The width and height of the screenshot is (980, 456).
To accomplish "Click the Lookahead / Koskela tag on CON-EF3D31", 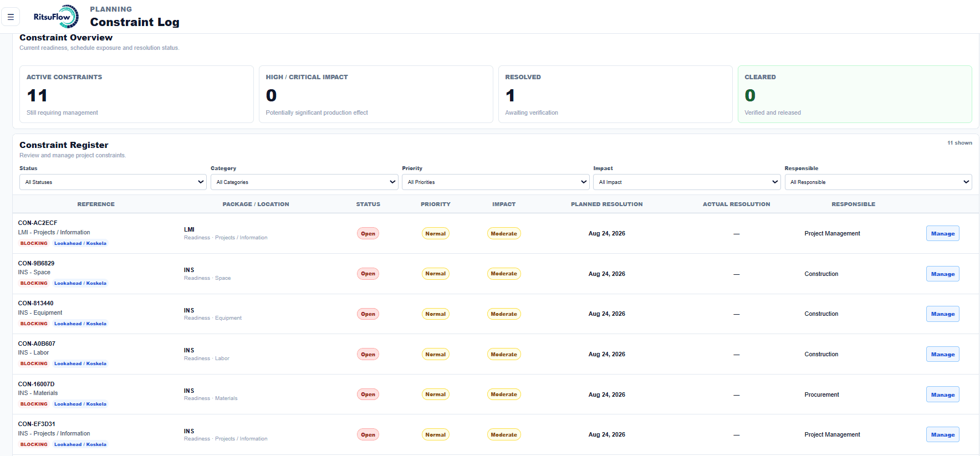I will pyautogui.click(x=80, y=444).
